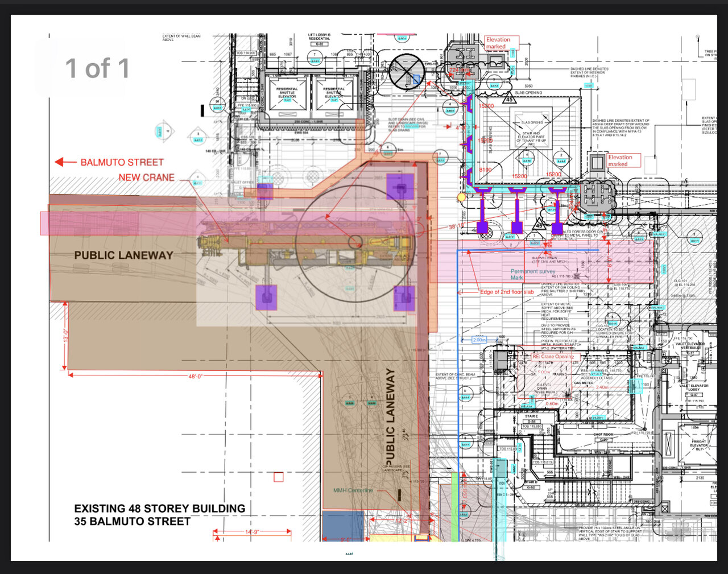Viewport: 728px width, 574px height.
Task: Click the horizontal PUBLIC LANEWAY label
Action: [x=123, y=255]
